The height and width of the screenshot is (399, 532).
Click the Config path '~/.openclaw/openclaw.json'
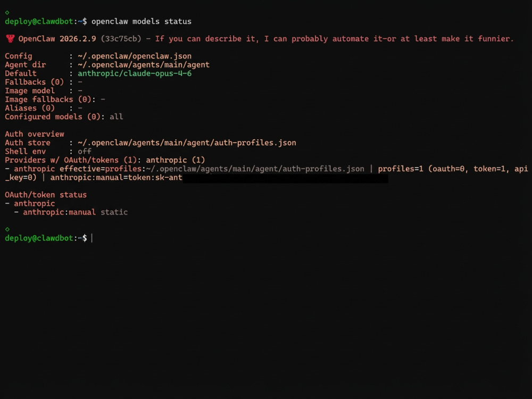(x=135, y=56)
